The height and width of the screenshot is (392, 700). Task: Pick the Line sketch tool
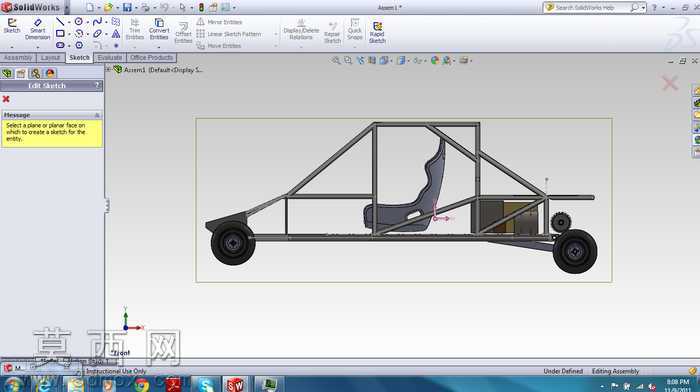coord(60,21)
